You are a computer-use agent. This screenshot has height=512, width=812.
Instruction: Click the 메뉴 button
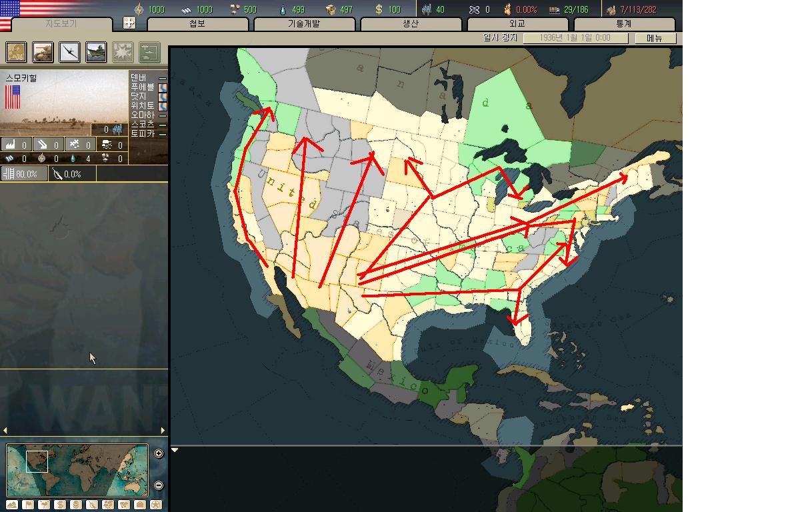point(655,39)
